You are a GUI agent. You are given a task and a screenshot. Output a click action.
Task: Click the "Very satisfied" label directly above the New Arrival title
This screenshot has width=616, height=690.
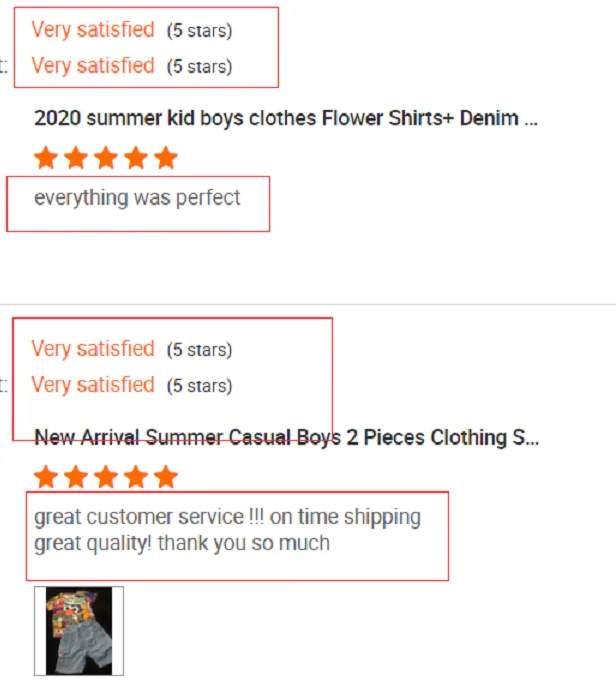93,385
